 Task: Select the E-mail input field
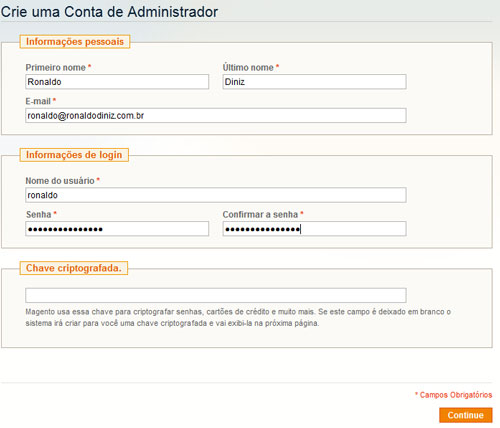[216, 115]
